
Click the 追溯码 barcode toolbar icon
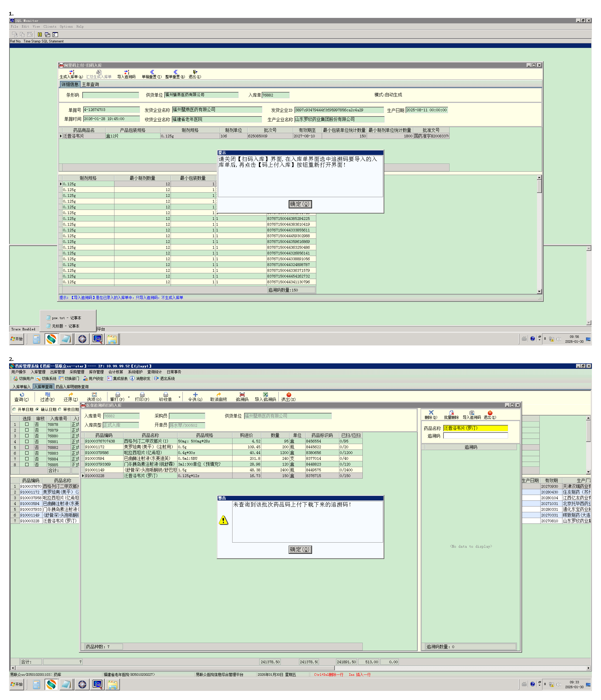(x=242, y=395)
